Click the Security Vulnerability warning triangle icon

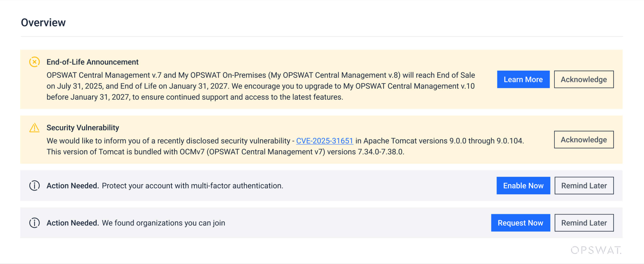(34, 128)
